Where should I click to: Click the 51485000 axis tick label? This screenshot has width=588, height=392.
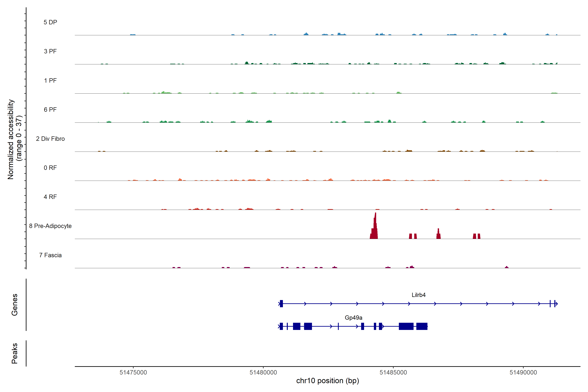tap(393, 373)
